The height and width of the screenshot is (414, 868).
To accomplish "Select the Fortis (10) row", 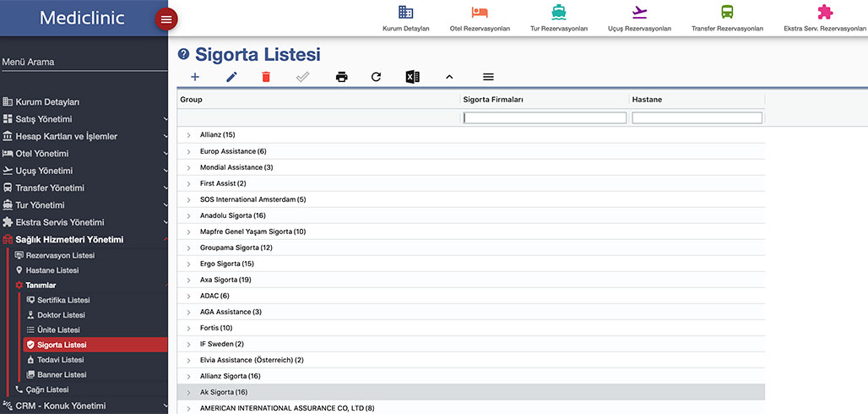I will pos(471,328).
